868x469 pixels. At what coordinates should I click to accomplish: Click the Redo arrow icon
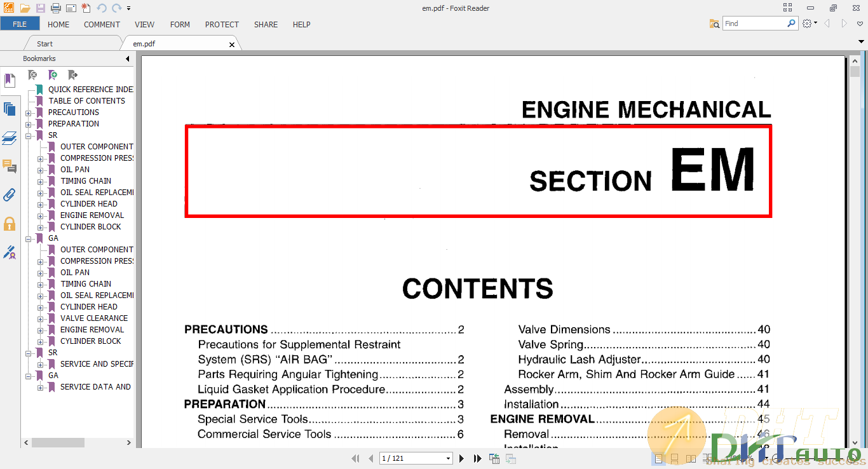tap(116, 8)
